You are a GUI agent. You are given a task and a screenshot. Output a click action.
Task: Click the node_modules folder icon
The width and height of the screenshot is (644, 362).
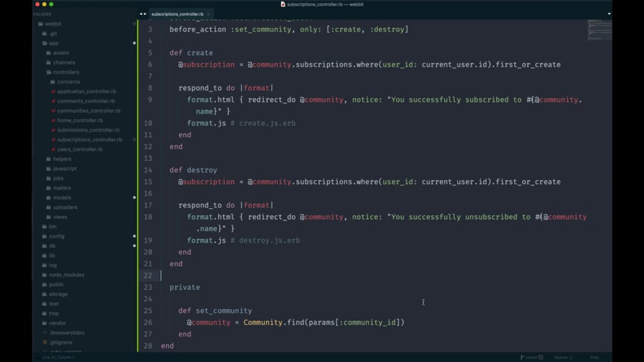click(44, 275)
